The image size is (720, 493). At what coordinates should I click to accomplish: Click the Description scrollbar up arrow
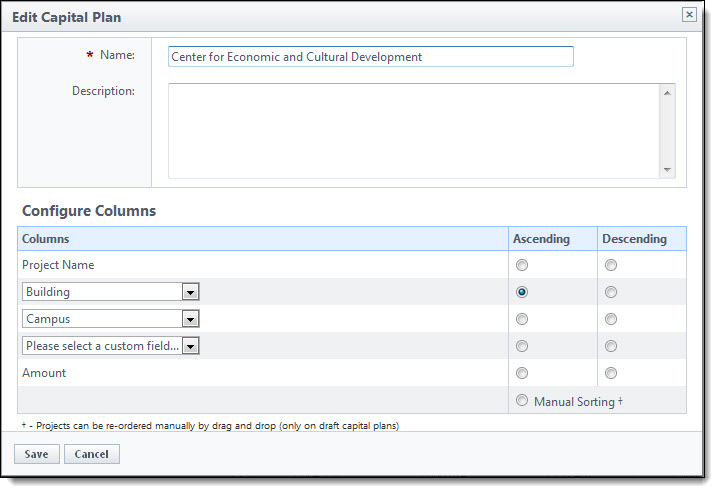(667, 93)
